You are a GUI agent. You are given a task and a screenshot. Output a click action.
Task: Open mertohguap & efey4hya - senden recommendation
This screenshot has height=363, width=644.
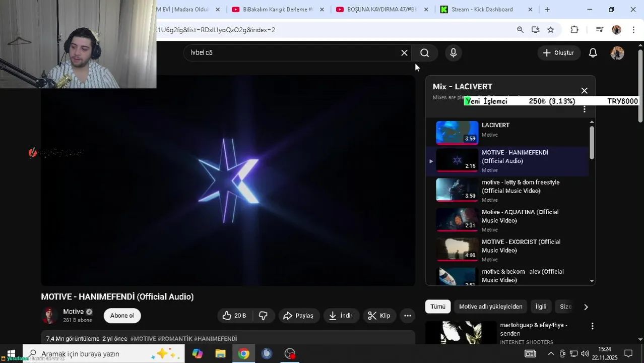[534, 329]
